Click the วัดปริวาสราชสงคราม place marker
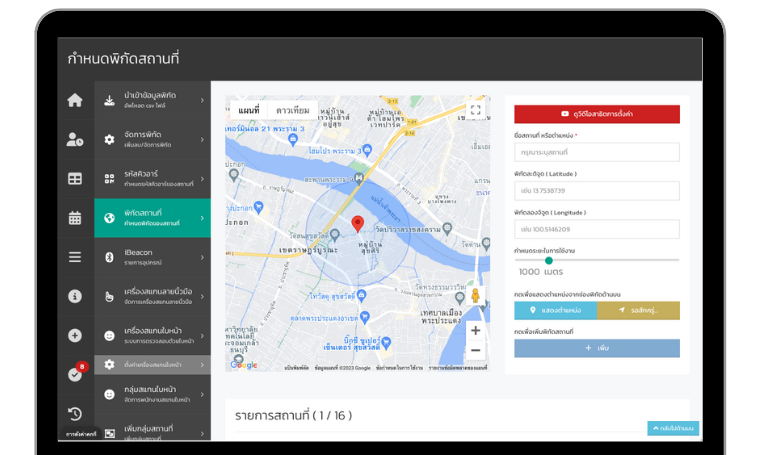Image resolution: width=760 pixels, height=455 pixels. tap(447, 228)
